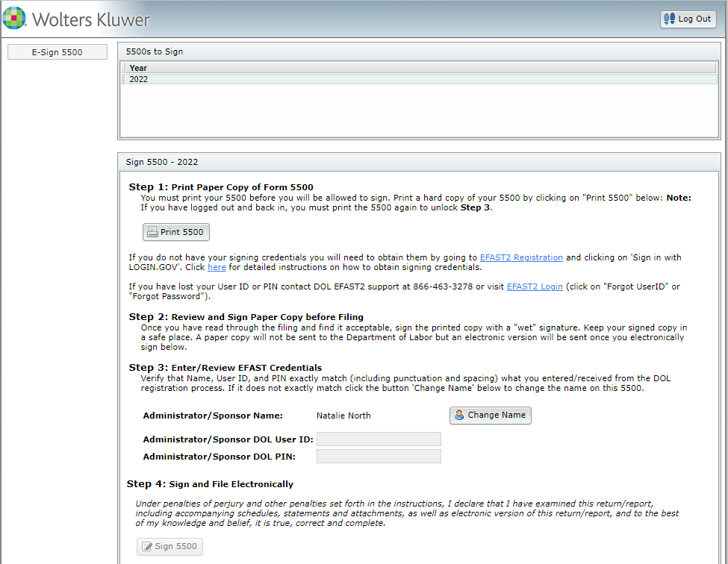Viewport: 728px width, 564px height.
Task: Change the Administrator/Sponsor name
Action: pyautogui.click(x=491, y=415)
